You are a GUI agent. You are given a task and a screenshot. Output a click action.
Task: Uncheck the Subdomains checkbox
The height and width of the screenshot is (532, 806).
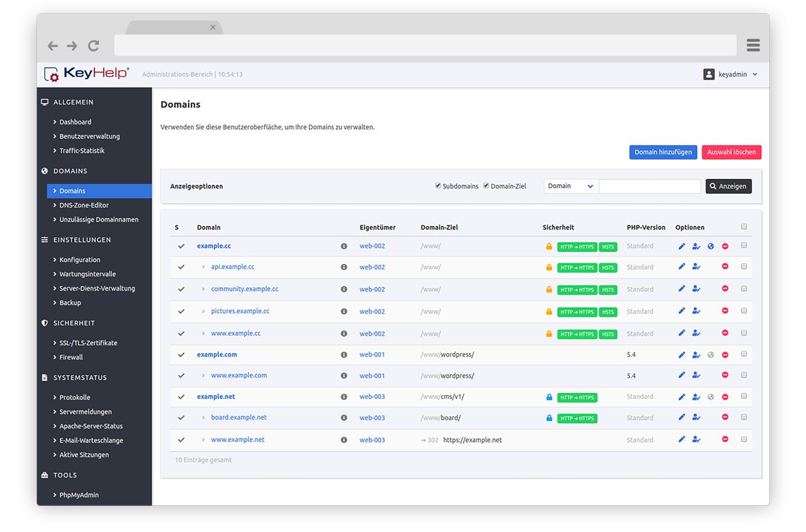pyautogui.click(x=438, y=186)
